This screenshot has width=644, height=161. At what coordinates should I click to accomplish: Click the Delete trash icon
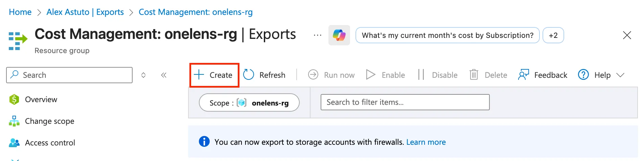coord(474,75)
